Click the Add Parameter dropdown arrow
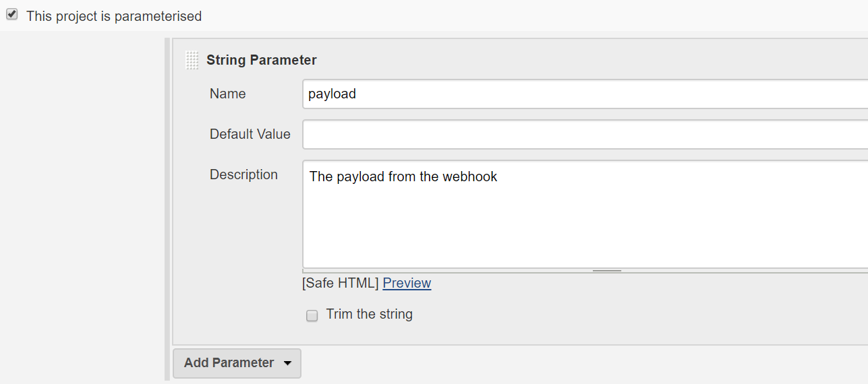Screen dimensions: 868x384 (x=288, y=363)
